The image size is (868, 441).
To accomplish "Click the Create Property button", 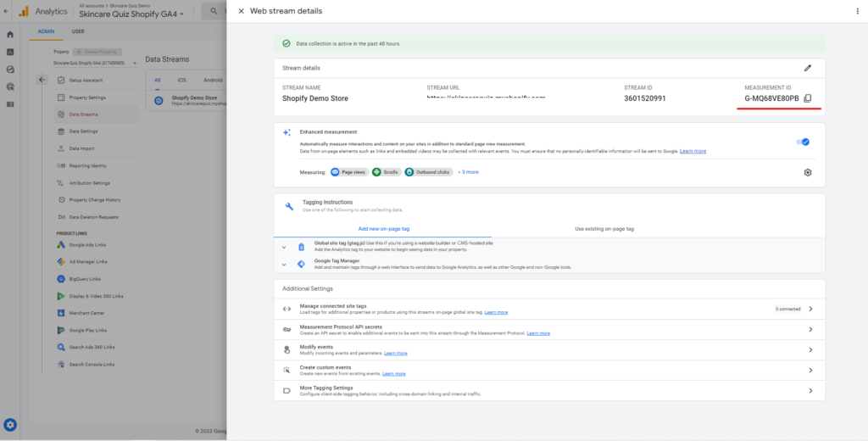I will coord(97,52).
